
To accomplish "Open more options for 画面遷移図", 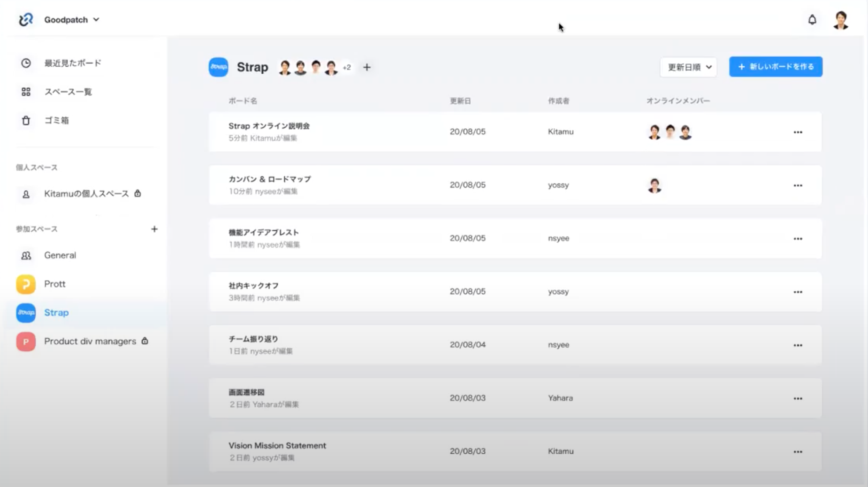I will 798,398.
